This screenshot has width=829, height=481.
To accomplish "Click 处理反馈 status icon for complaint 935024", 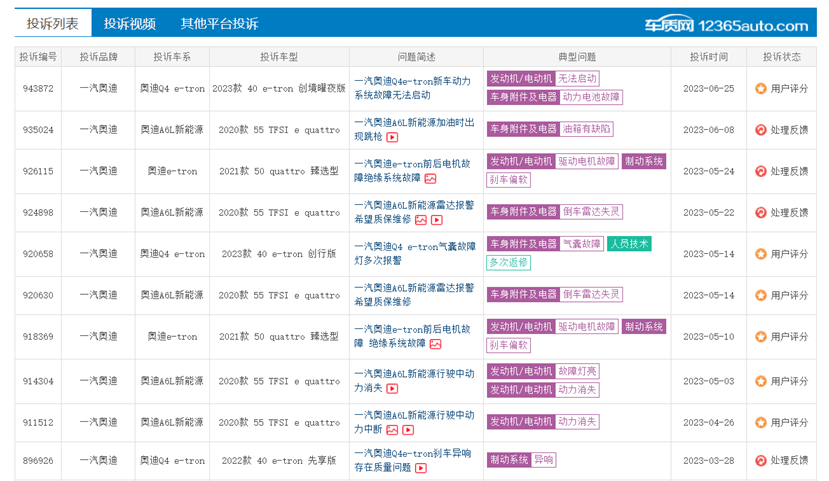I will [761, 130].
